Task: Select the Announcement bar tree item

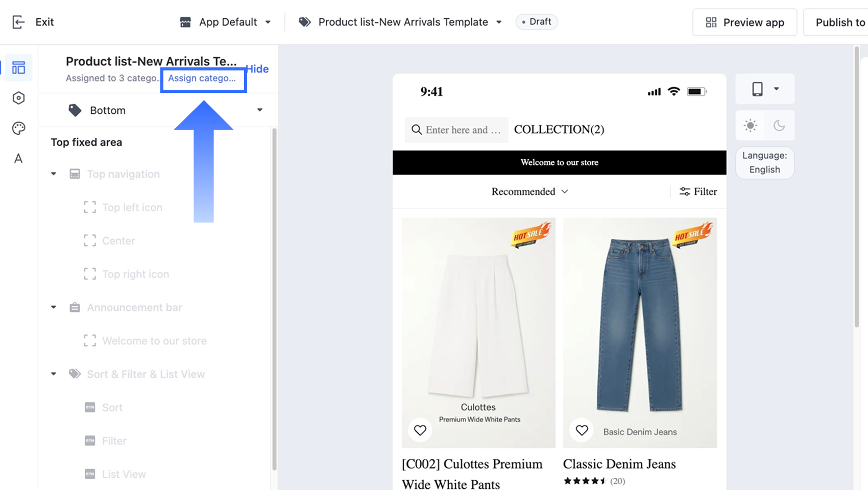Action: [x=134, y=308]
